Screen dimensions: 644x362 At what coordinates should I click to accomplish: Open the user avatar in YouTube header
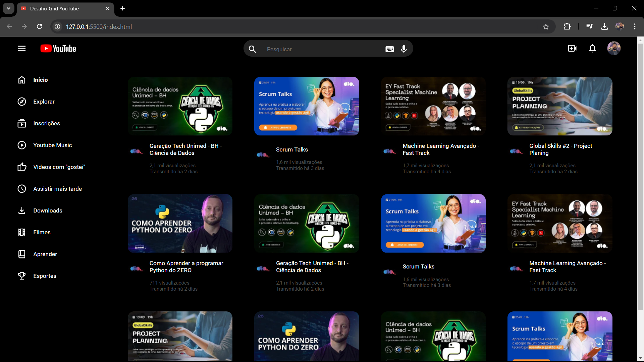coord(614,49)
